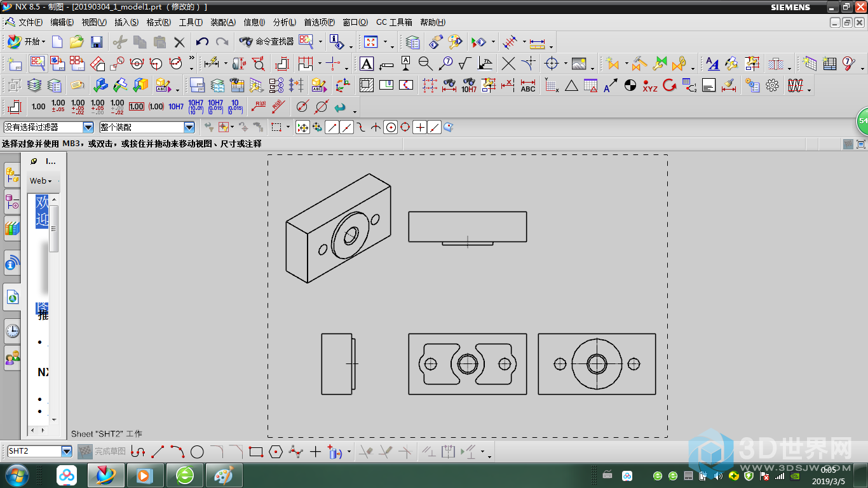Open the Assembly Navigator tab in resource bar
868x488 pixels.
point(12,173)
